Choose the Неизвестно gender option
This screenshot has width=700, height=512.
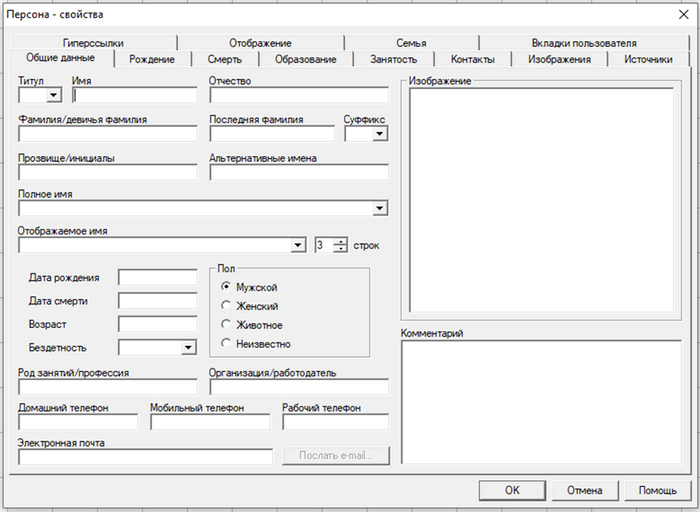point(226,343)
